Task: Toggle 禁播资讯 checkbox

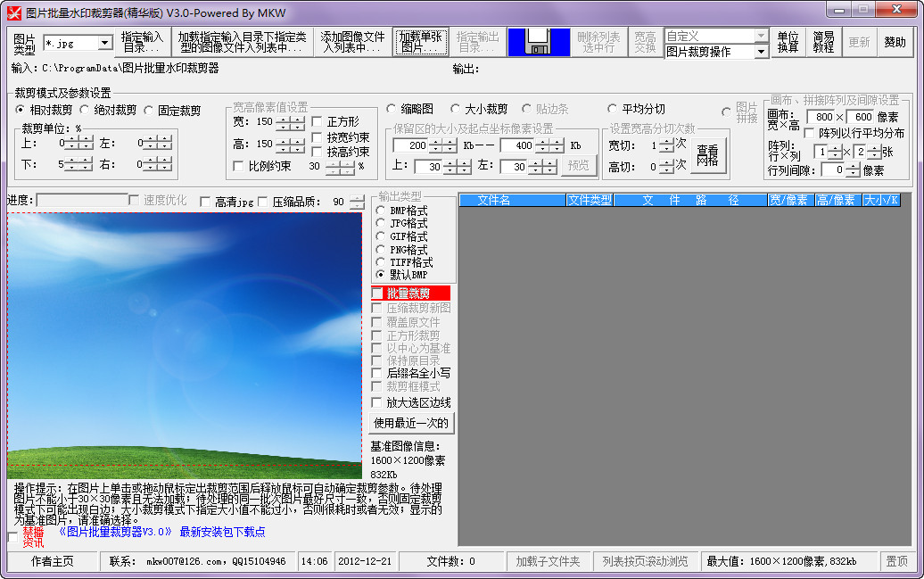Action: [x=13, y=536]
